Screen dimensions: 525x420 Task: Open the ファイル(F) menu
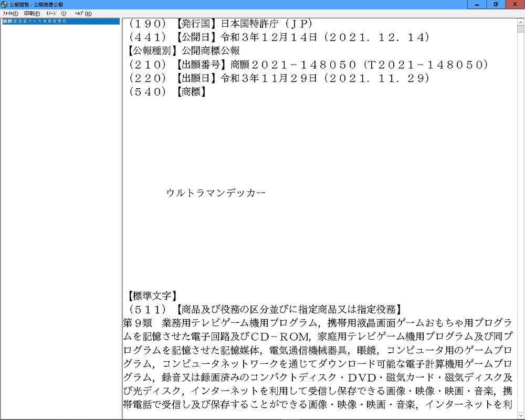tap(10, 13)
